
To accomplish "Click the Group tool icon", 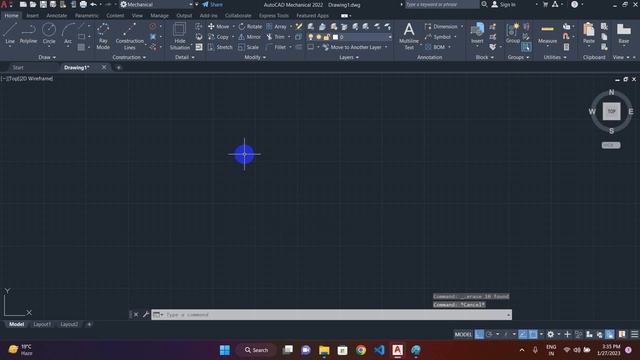I will (x=513, y=33).
